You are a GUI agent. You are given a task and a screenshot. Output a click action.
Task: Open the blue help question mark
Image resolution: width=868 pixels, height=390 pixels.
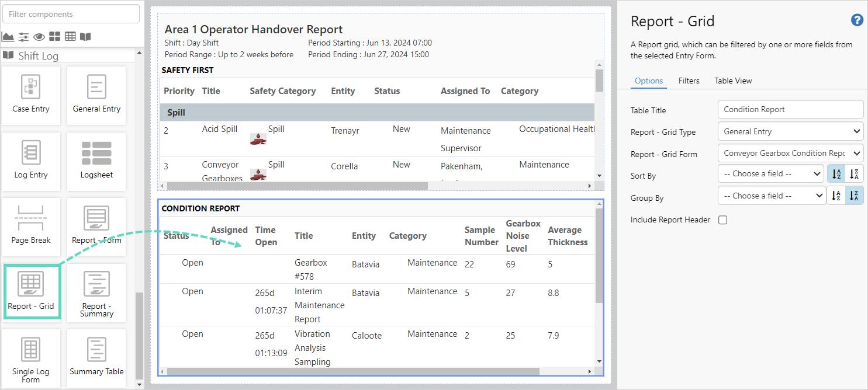coord(856,20)
